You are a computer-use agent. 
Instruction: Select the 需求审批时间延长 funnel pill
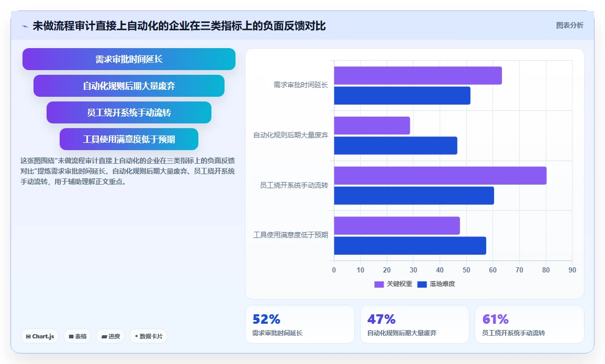129,59
